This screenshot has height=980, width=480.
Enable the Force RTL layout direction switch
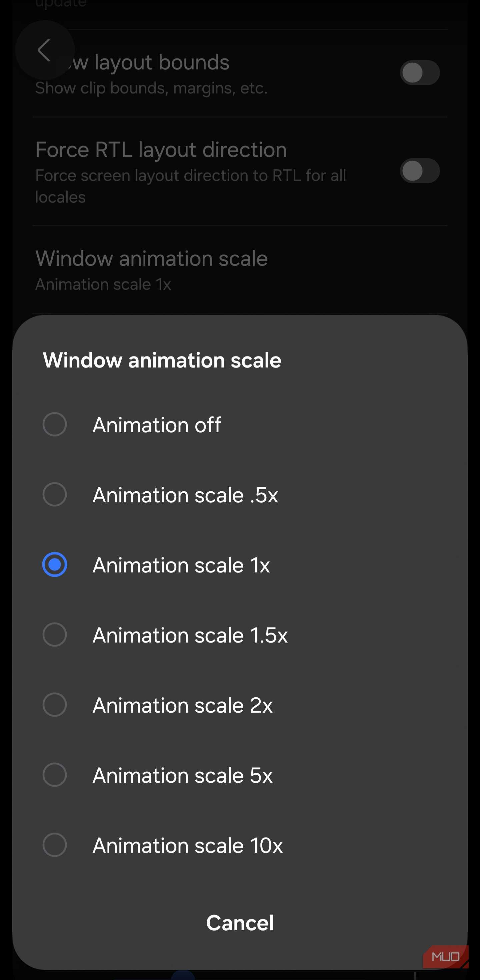click(x=419, y=171)
